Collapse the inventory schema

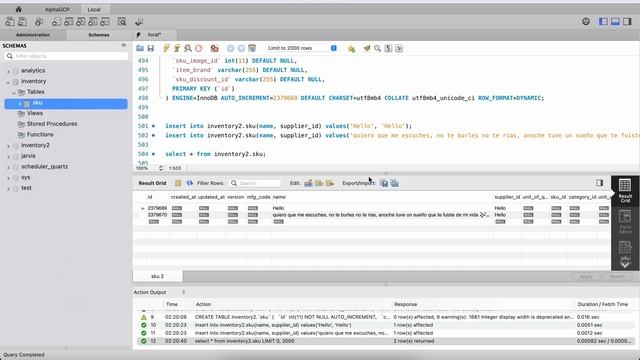[8, 82]
